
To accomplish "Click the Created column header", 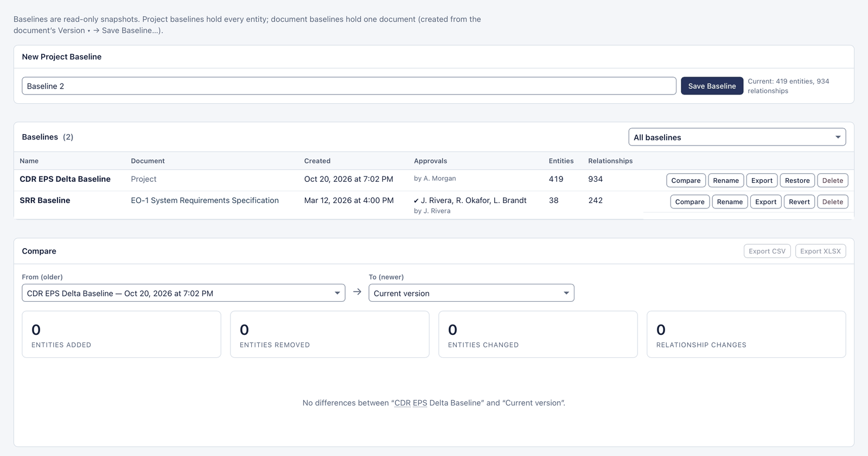I will (317, 161).
